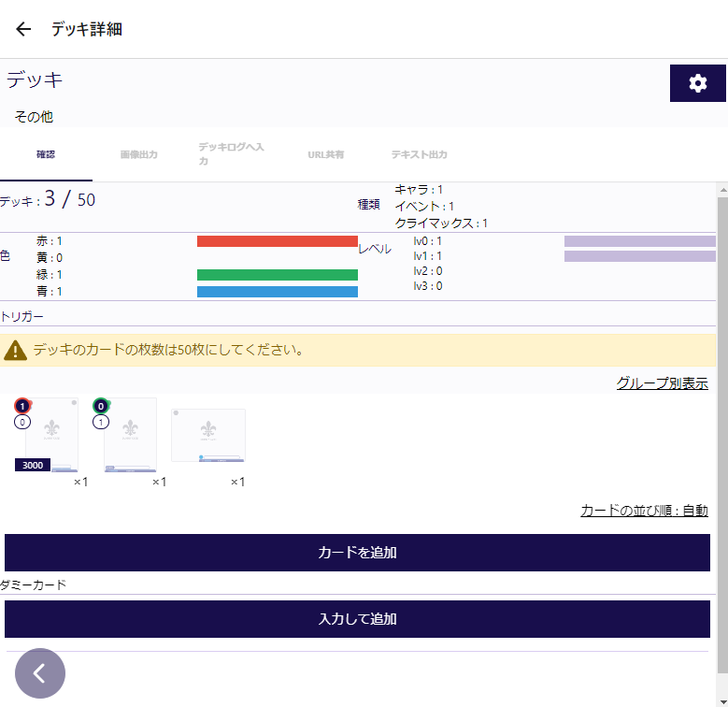Click the デッキ詳細 header text
The image size is (728, 707).
[x=87, y=29]
